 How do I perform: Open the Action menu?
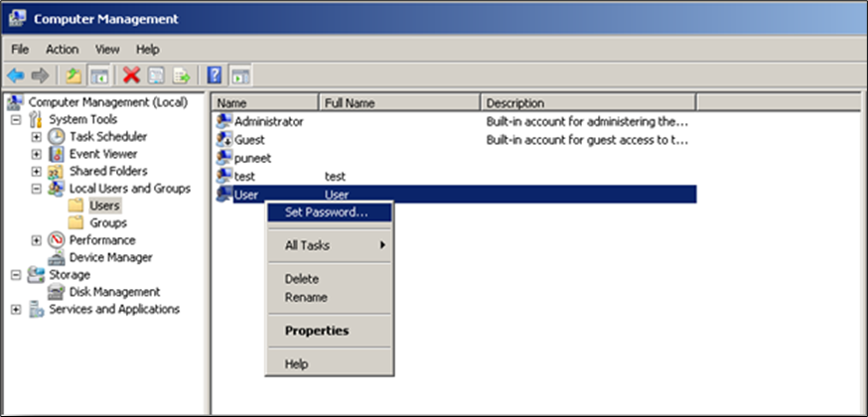[x=62, y=49]
